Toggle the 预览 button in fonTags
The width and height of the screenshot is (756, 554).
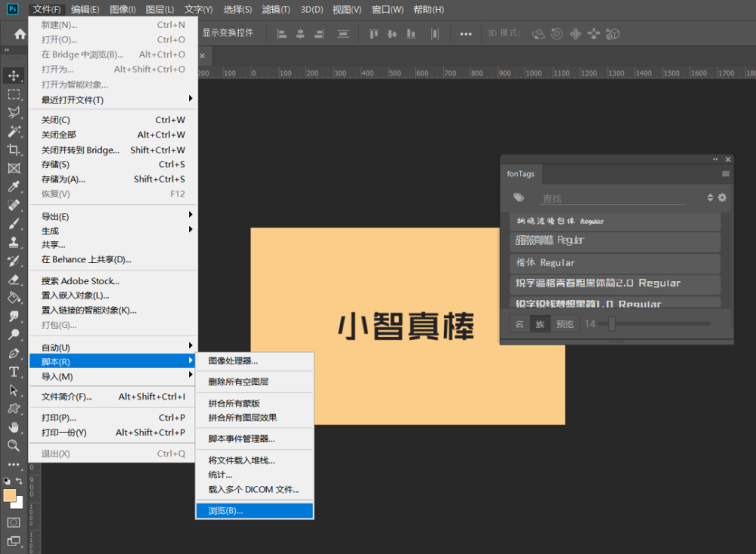coord(565,324)
